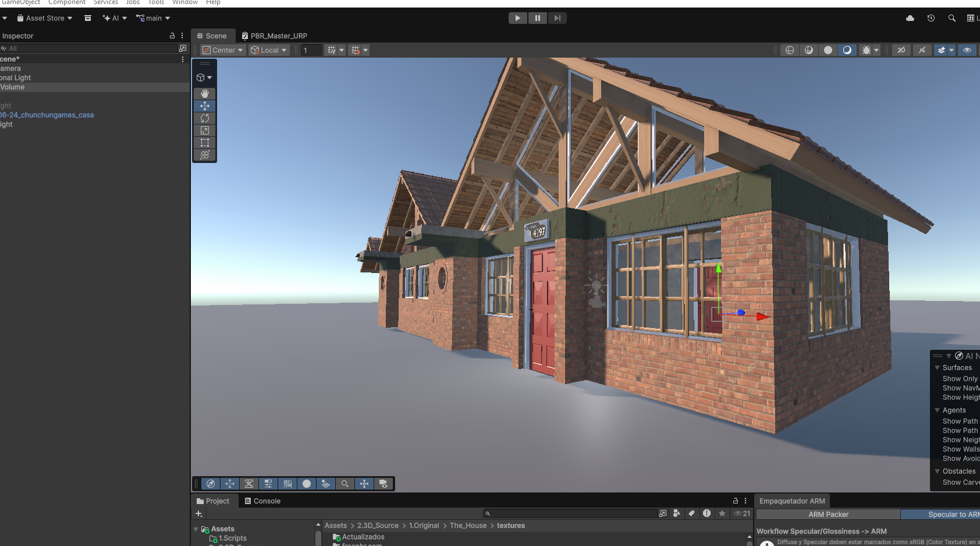Select the Empaquetador ARM tab
This screenshot has width=980, height=546.
click(792, 501)
